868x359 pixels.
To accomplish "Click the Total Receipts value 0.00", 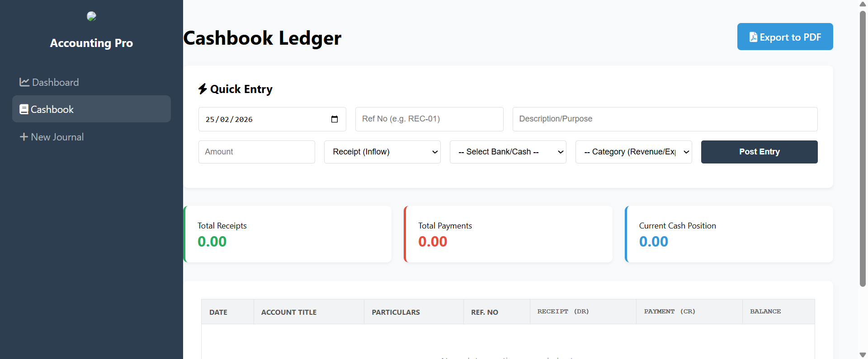I will click(212, 242).
